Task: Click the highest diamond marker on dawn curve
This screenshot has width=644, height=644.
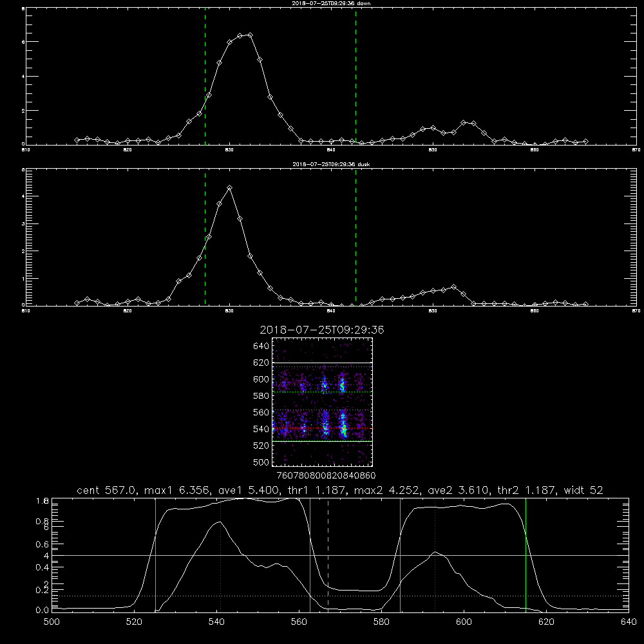Action: [250, 35]
